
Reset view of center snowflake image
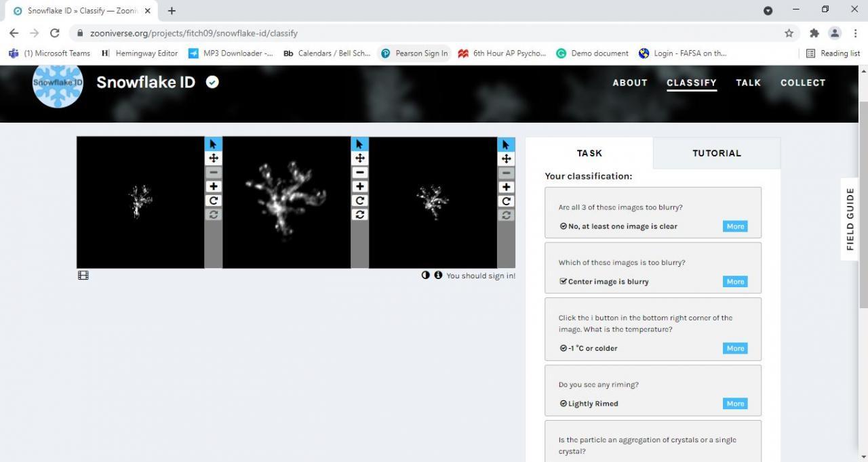click(359, 214)
